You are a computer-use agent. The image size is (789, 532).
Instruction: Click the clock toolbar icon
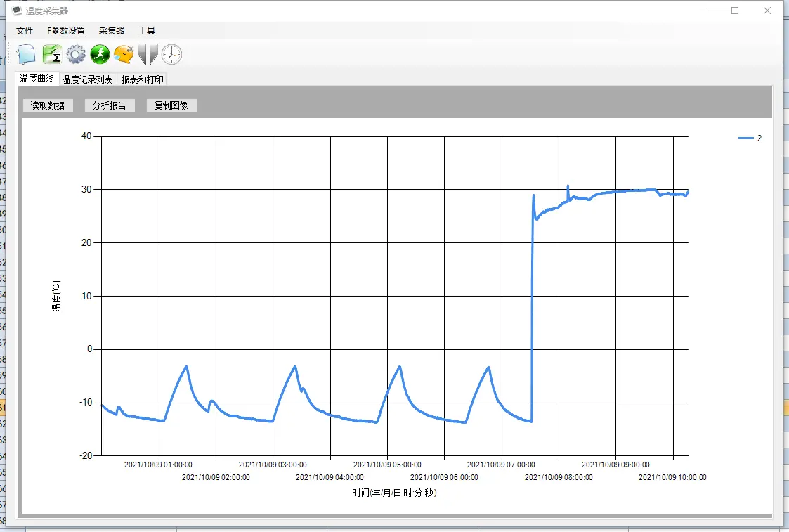tap(171, 54)
